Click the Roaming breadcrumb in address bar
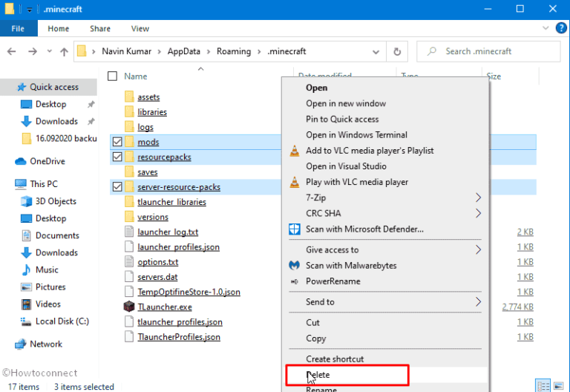This screenshot has height=392, width=570. click(x=234, y=51)
